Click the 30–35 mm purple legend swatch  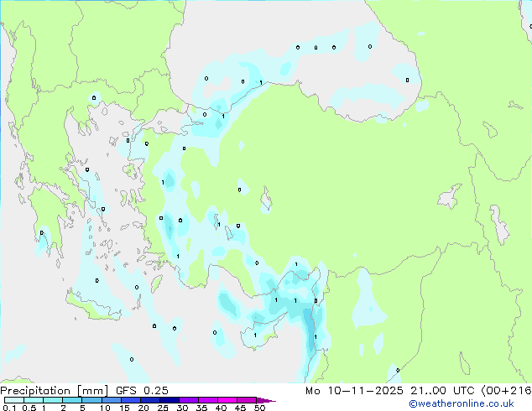(188, 400)
